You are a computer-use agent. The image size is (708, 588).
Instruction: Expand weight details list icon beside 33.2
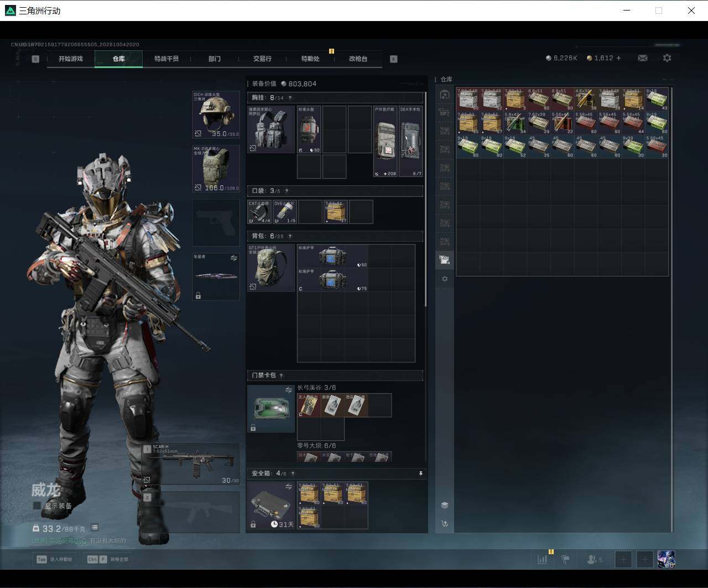[x=95, y=528]
